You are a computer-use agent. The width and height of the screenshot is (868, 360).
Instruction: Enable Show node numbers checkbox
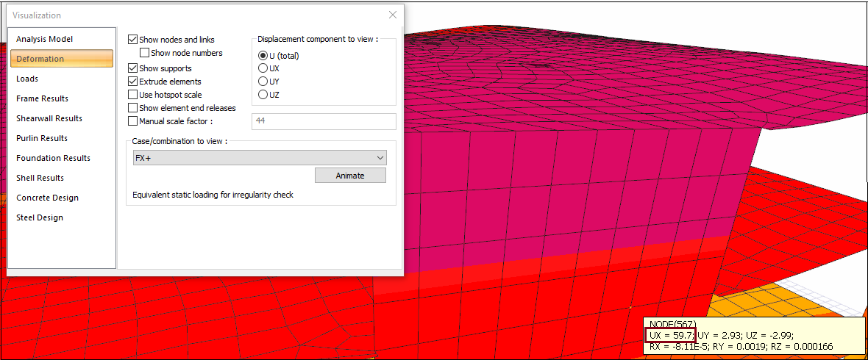145,53
